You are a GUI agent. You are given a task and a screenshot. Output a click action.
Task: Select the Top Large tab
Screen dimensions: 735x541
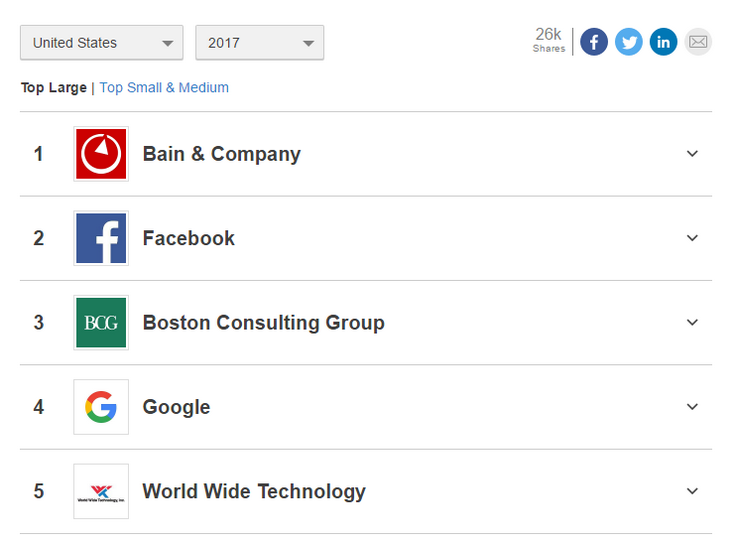tap(54, 88)
